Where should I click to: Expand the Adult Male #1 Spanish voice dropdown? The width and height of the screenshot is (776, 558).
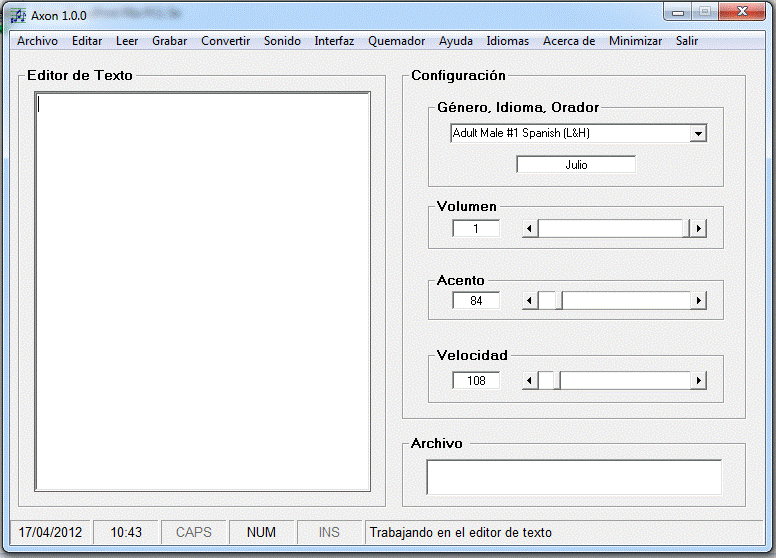[x=698, y=133]
